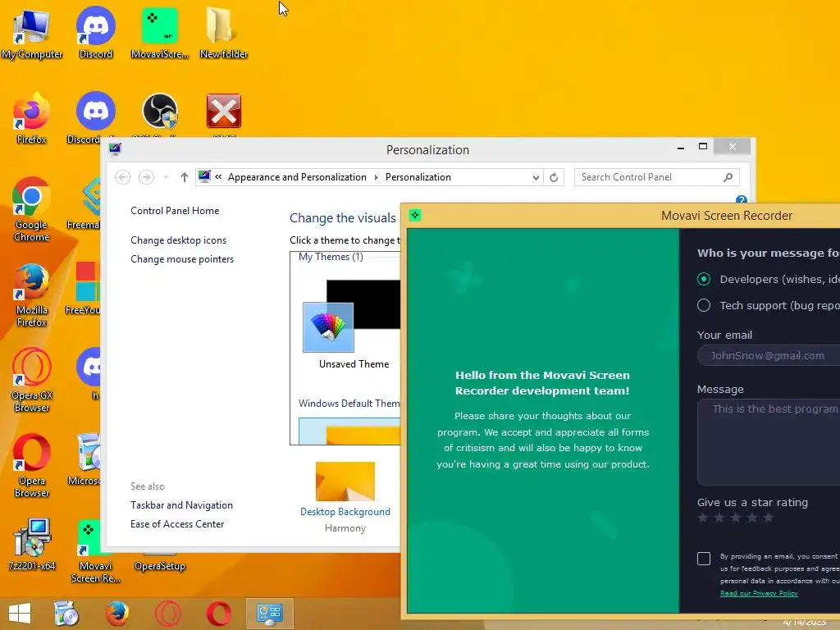The width and height of the screenshot is (840, 630).
Task: Read our Privacy Policy link
Action: (x=759, y=593)
